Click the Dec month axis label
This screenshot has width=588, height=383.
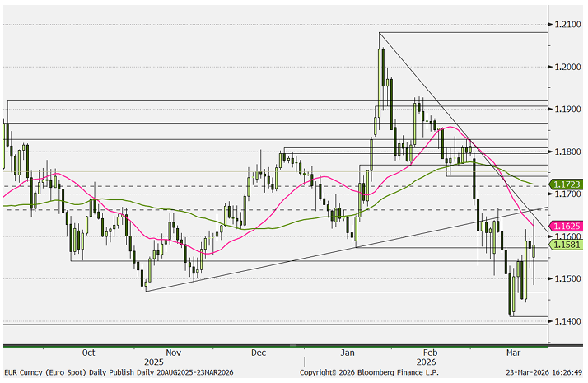[x=258, y=350]
